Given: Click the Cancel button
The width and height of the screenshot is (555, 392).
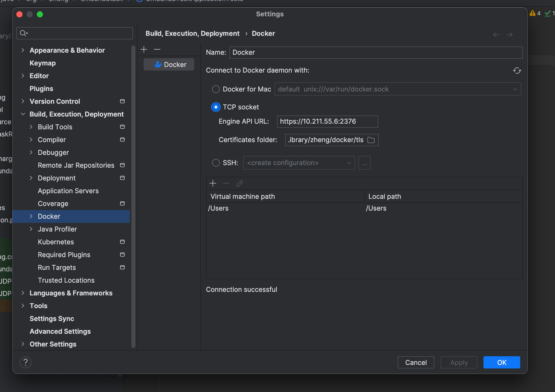Looking at the screenshot, I should tap(416, 362).
